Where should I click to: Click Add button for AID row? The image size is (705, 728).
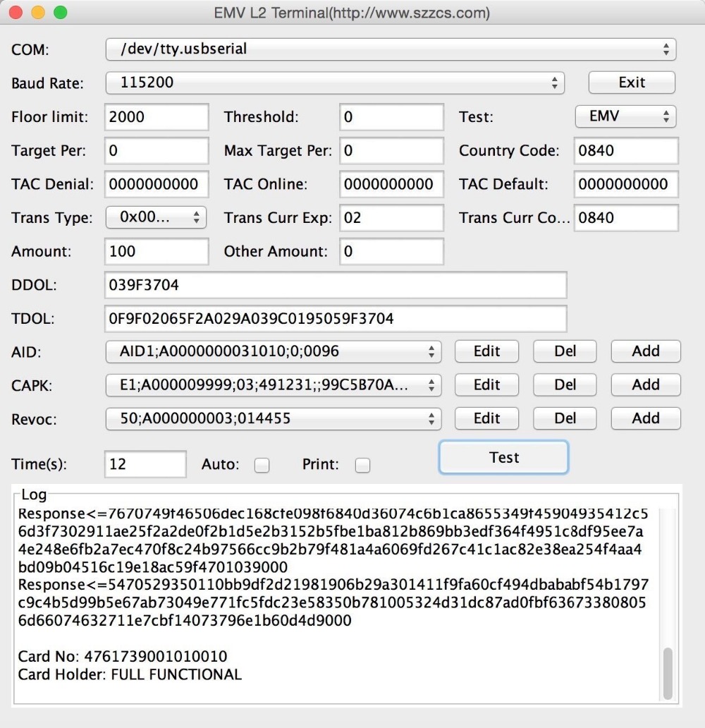pos(645,351)
